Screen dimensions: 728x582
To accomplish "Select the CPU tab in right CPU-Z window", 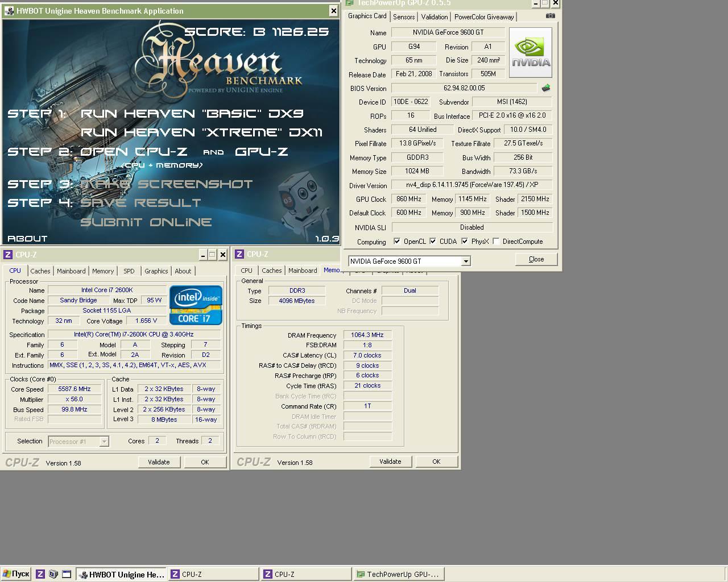I will point(247,271).
